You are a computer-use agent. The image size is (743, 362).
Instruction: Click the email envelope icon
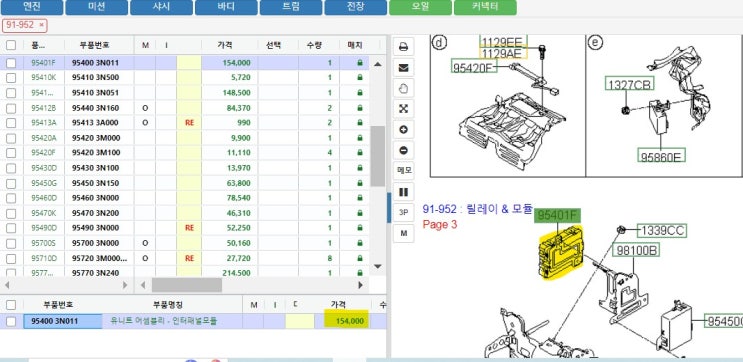click(403, 68)
